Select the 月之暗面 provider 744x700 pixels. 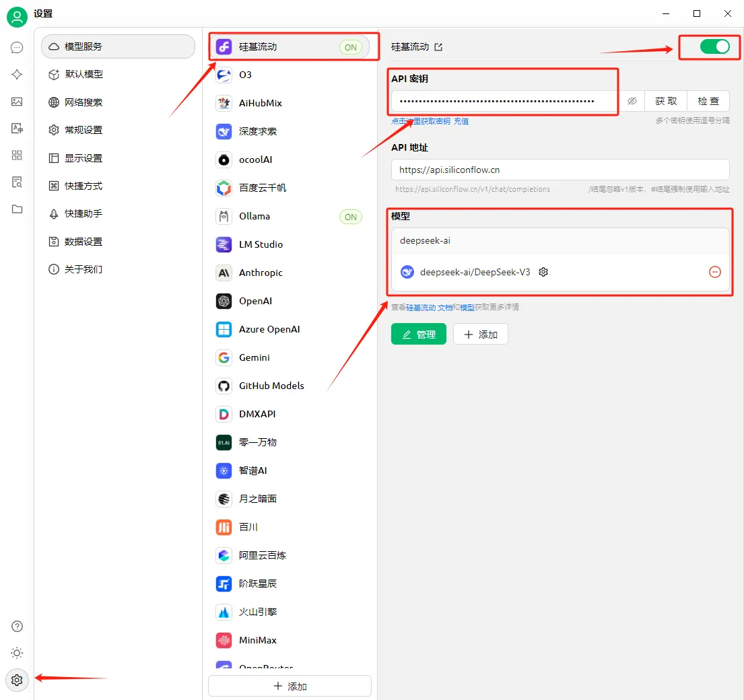(x=290, y=499)
